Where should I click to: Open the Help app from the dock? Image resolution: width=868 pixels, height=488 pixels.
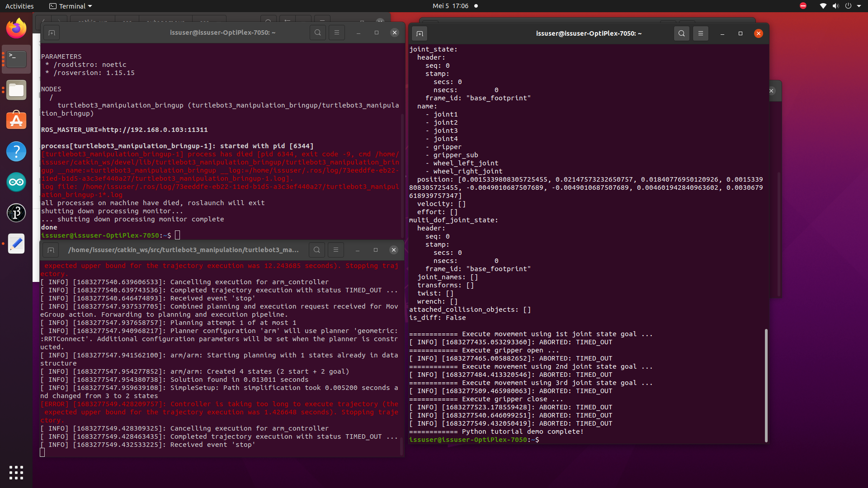pyautogui.click(x=16, y=151)
